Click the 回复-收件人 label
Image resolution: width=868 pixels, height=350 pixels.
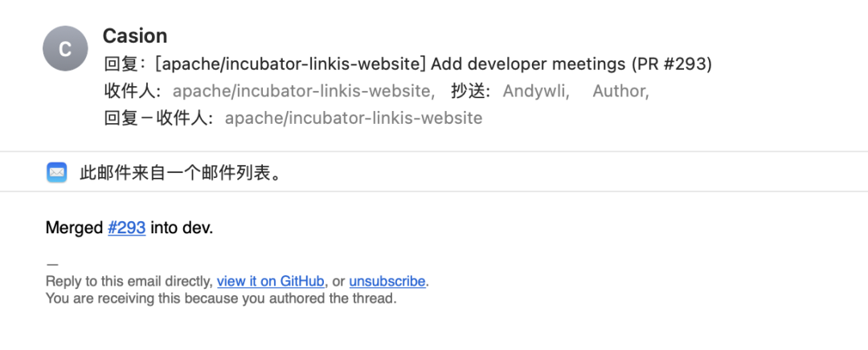[159, 118]
